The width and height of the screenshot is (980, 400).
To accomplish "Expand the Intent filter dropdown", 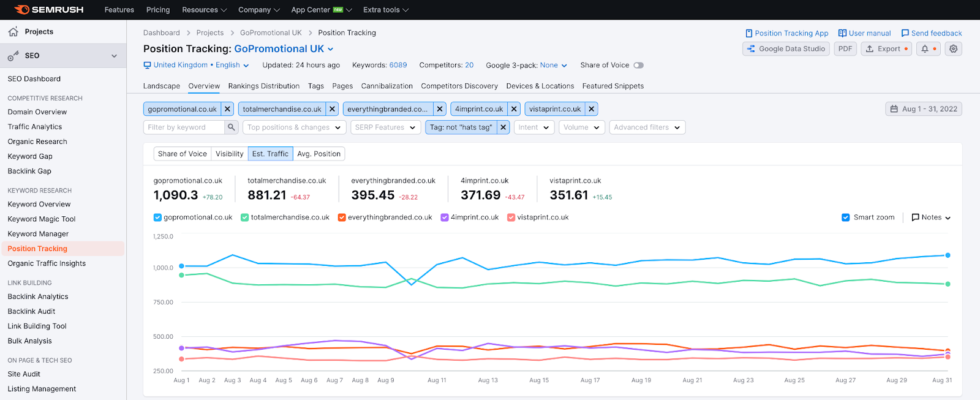I will (534, 127).
